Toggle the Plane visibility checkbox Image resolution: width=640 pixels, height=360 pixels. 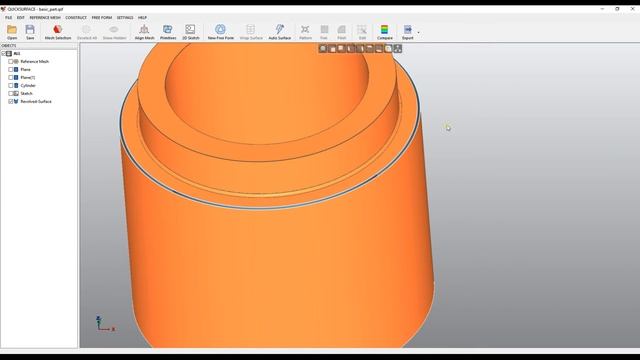pyautogui.click(x=11, y=69)
